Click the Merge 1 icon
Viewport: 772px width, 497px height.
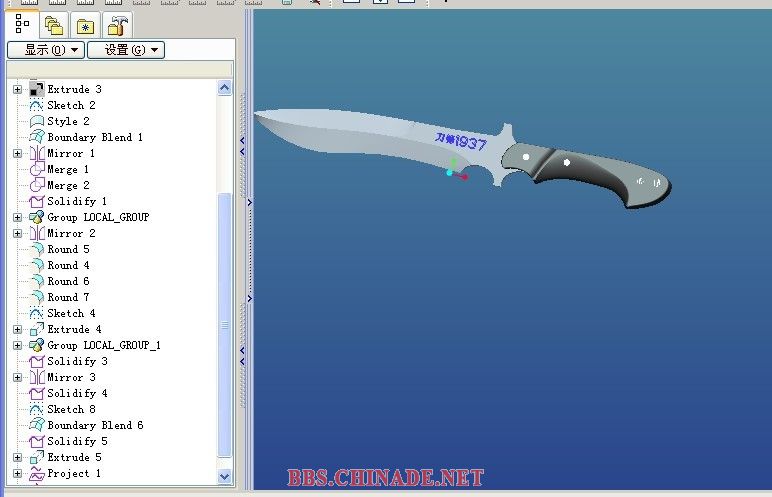pos(36,169)
